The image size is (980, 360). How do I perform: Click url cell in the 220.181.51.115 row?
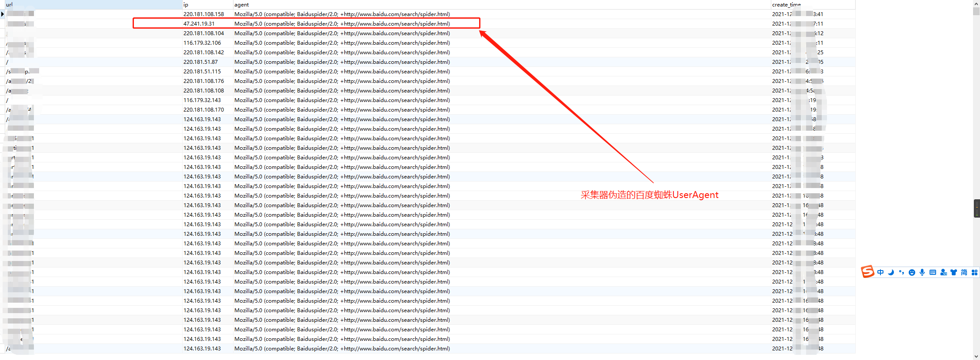click(x=93, y=71)
